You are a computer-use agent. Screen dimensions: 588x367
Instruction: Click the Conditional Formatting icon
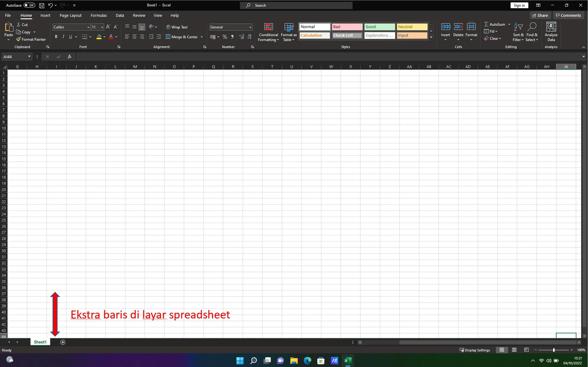268,27
